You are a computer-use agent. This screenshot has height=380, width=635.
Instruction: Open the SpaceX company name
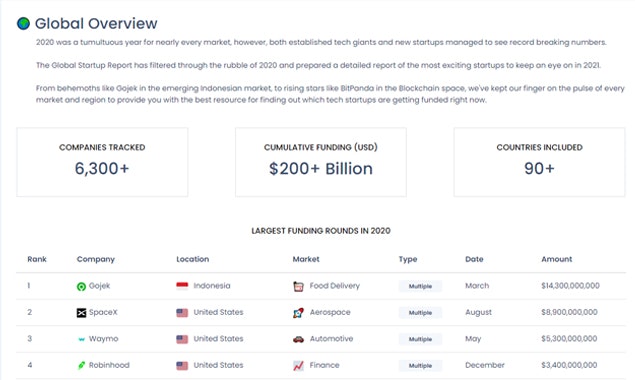tap(103, 312)
